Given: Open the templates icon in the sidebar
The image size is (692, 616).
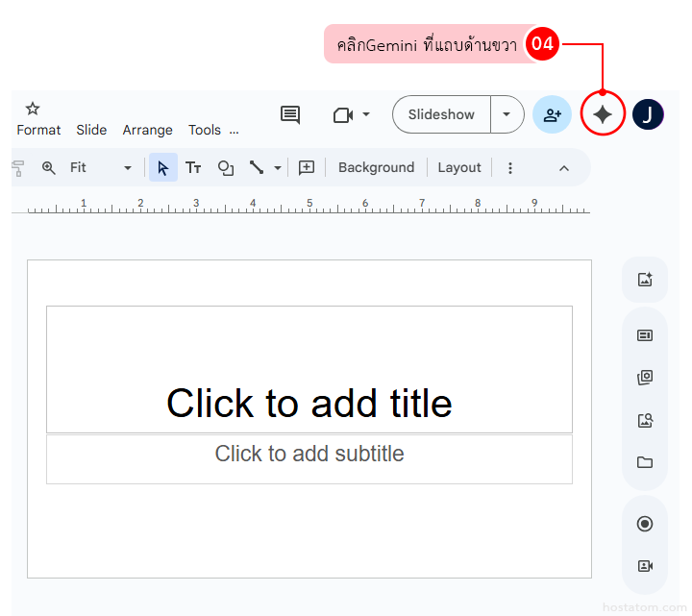Looking at the screenshot, I should tap(645, 335).
